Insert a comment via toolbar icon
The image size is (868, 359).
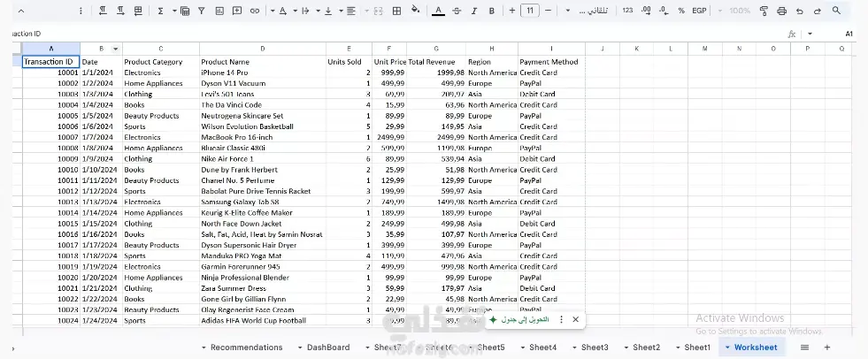click(x=237, y=11)
